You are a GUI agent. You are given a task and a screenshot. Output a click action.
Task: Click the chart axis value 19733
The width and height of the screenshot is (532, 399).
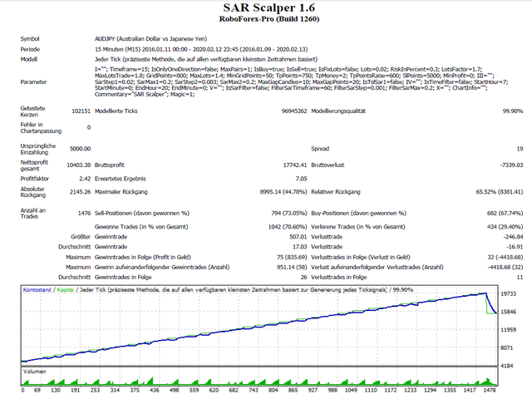[508, 293]
